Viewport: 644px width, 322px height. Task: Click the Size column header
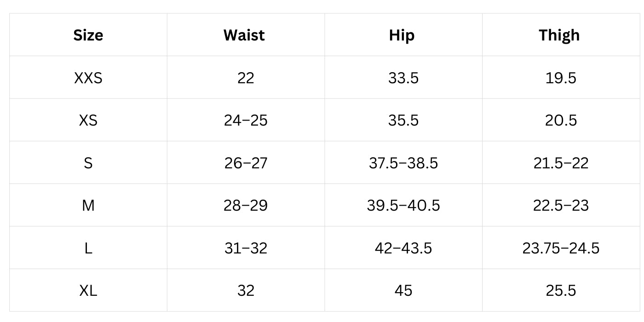(x=88, y=35)
